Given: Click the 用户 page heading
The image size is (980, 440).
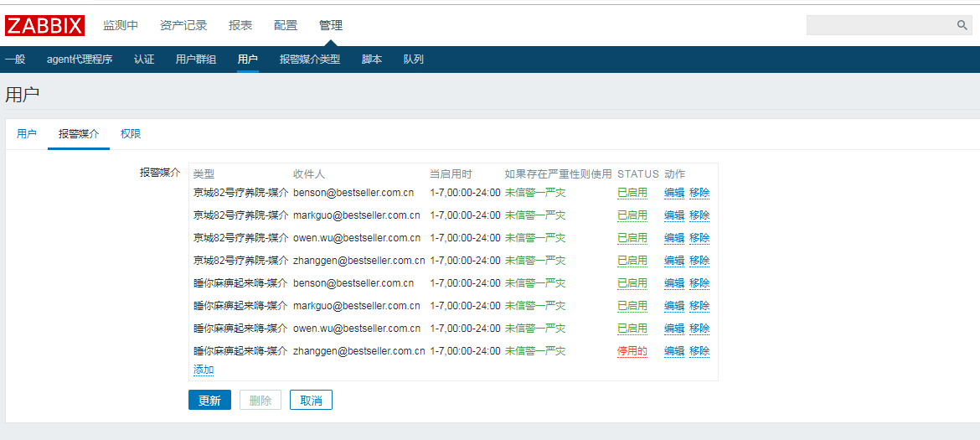Looking at the screenshot, I should [23, 95].
